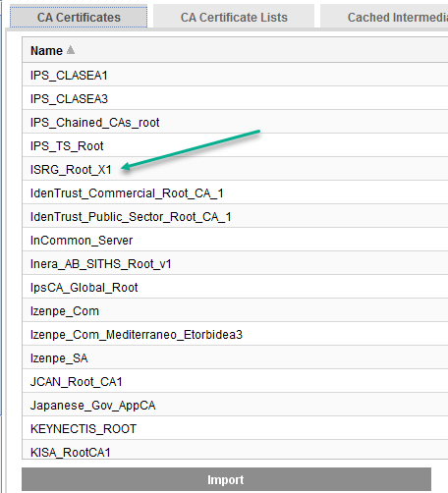Select the IPS_TS_Root certificate
Image resolution: width=448 pixels, height=493 pixels.
pyautogui.click(x=235, y=145)
